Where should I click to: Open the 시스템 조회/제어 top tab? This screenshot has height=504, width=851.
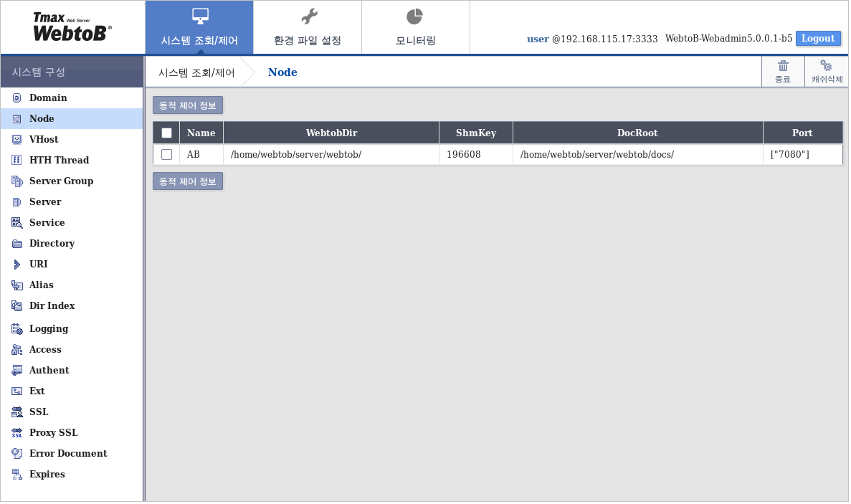(x=199, y=27)
